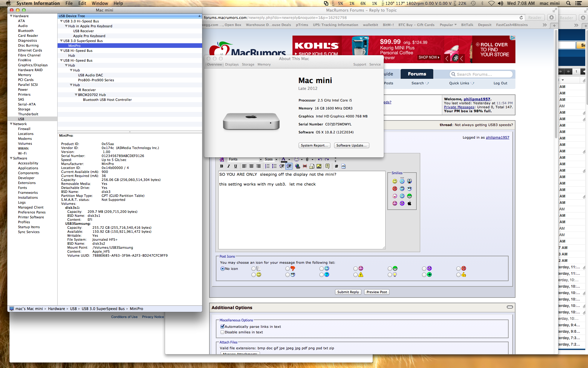Switch to Displays tab in About This Mac
This screenshot has height=368, width=588.
(232, 64)
